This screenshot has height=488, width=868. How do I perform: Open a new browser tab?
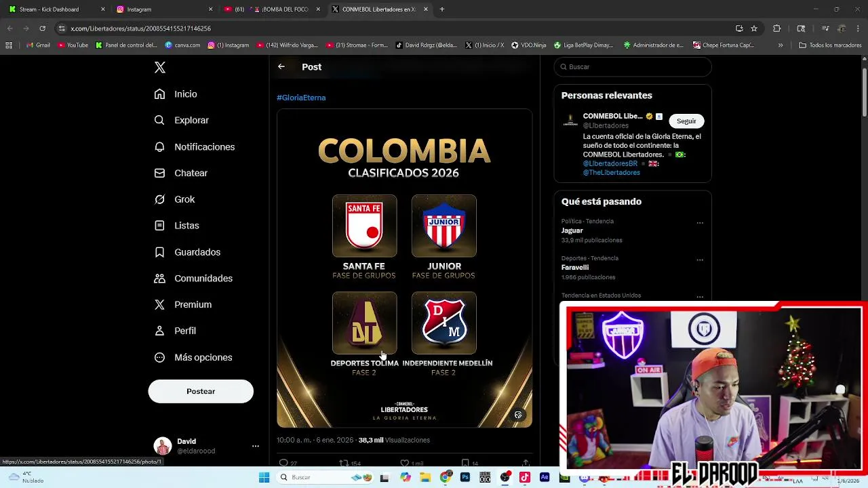[442, 9]
